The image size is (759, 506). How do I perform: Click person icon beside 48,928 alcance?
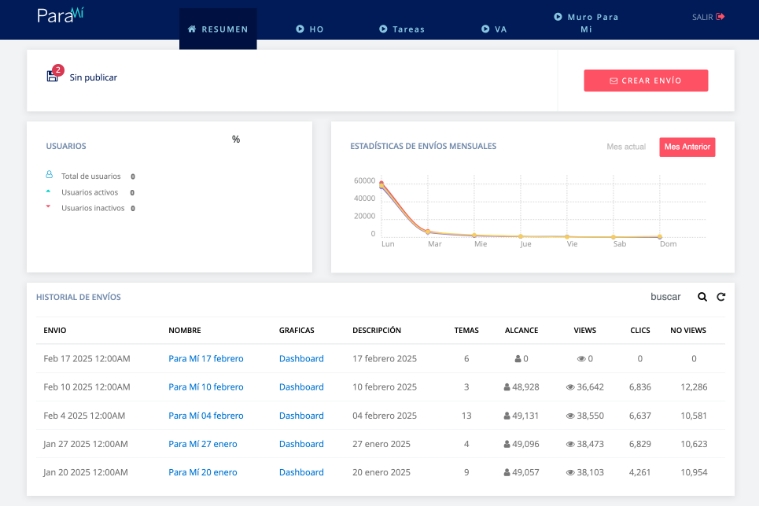click(507, 387)
